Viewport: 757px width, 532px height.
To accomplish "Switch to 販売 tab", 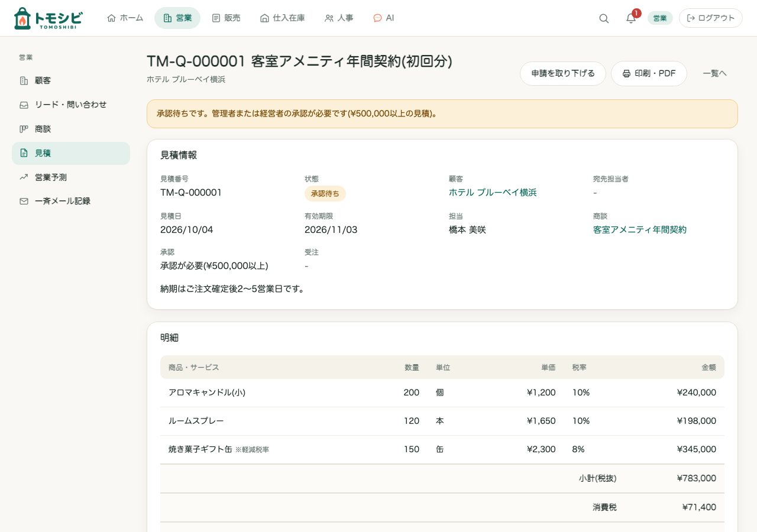I will (x=226, y=18).
